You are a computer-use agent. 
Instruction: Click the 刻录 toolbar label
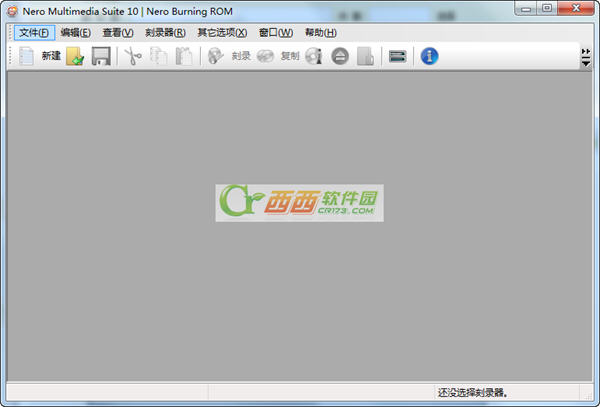241,56
